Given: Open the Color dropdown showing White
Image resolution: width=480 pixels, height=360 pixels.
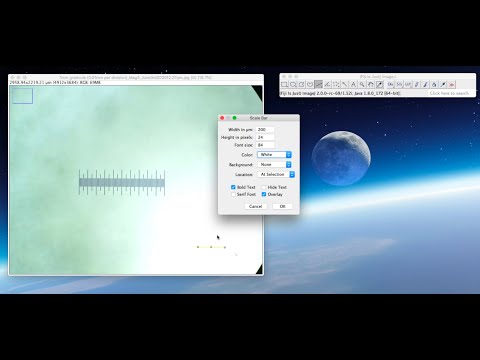Looking at the screenshot, I should click(x=274, y=155).
